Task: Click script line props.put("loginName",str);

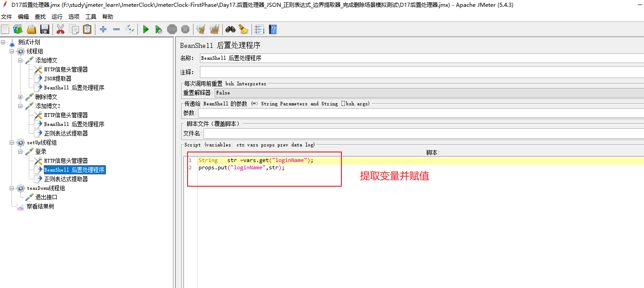Action: point(241,168)
